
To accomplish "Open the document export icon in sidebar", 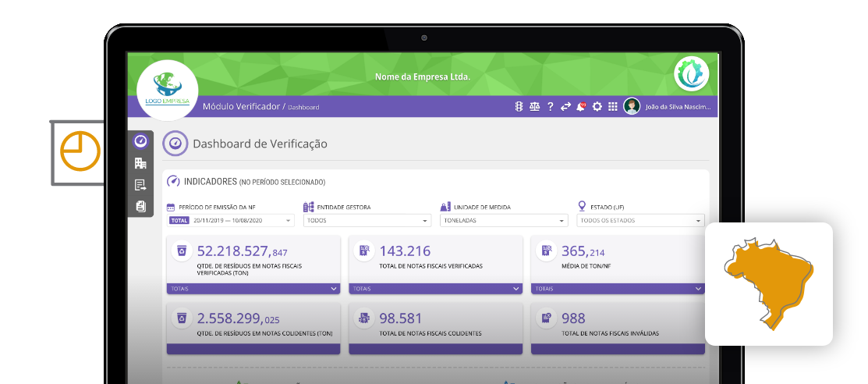I will pyautogui.click(x=140, y=185).
